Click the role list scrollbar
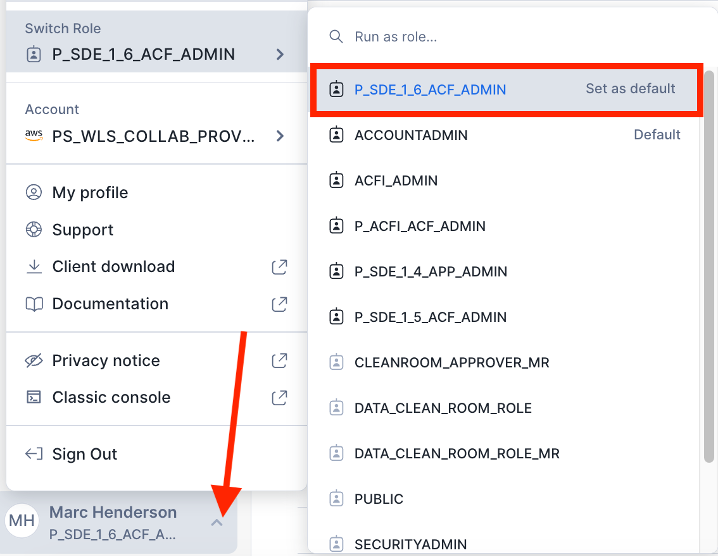Screen dimensions: 718x556 click(x=709, y=267)
